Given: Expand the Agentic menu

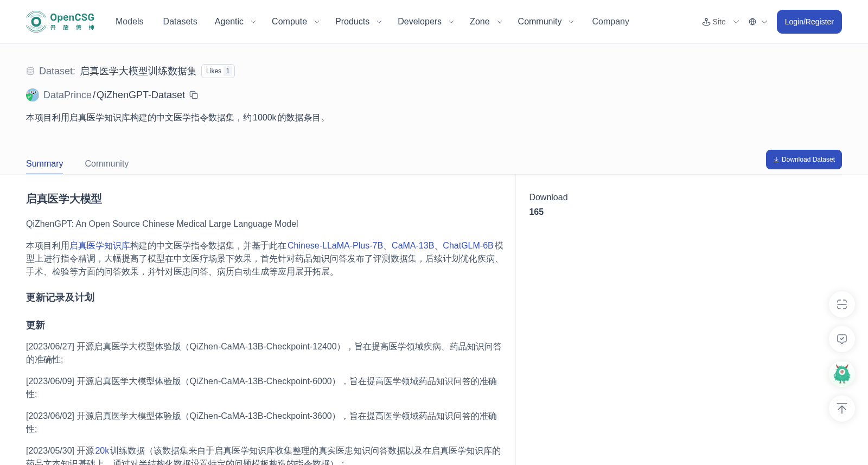Looking at the screenshot, I should [x=235, y=22].
